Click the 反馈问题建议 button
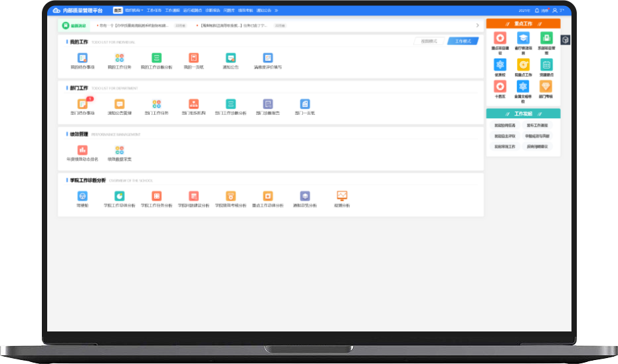Viewport: 618px width, 364px height. [538, 146]
